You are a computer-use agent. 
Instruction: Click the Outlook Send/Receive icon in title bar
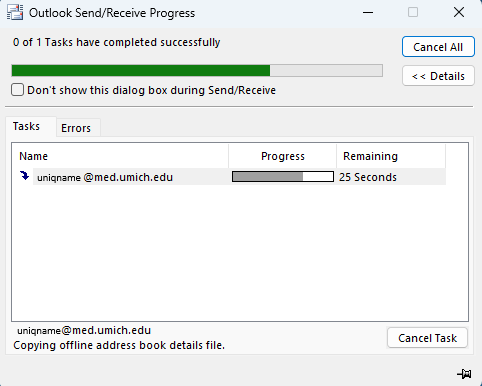pyautogui.click(x=15, y=13)
